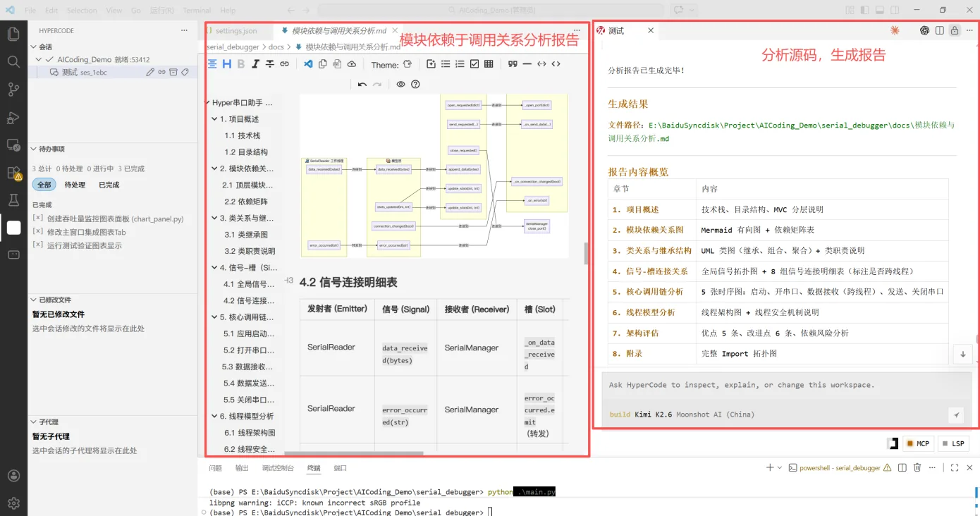Click the MCP status button
Screen dimensions: 980x516
[x=918, y=443]
